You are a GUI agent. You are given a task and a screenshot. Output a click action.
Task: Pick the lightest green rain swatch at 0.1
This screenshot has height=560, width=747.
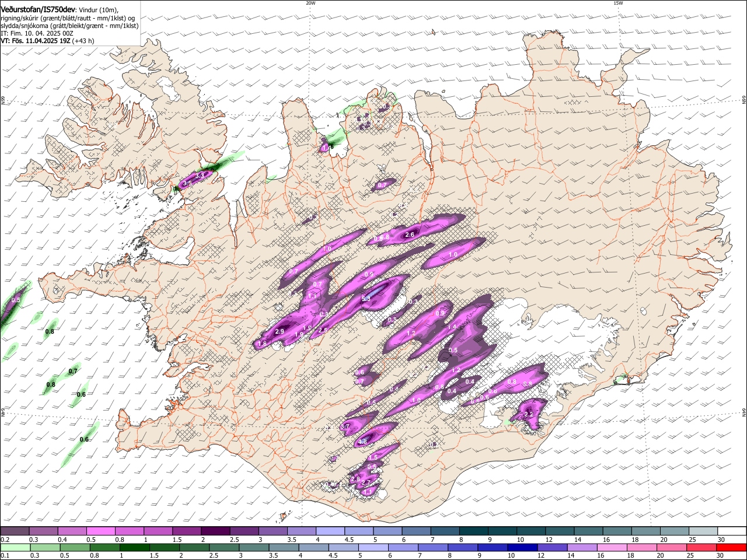[x=15, y=547]
